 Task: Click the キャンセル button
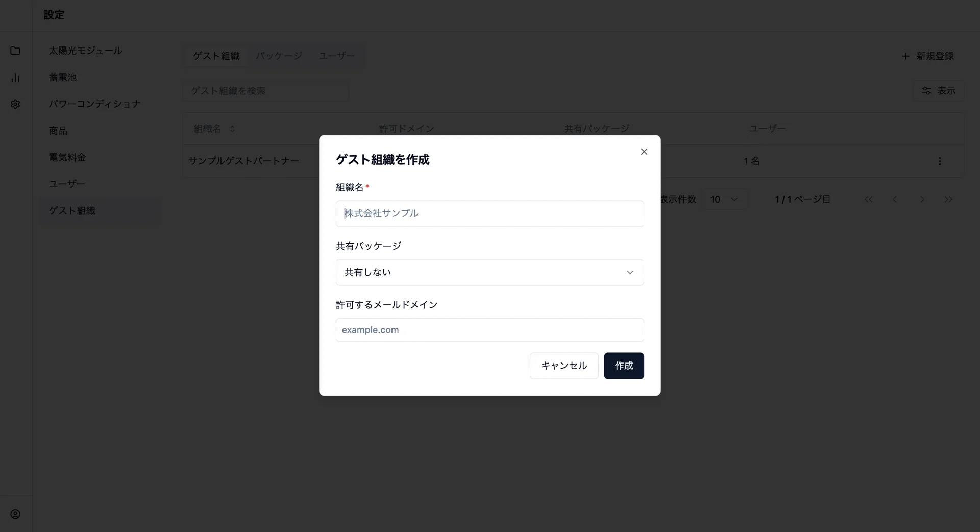[x=564, y=366]
